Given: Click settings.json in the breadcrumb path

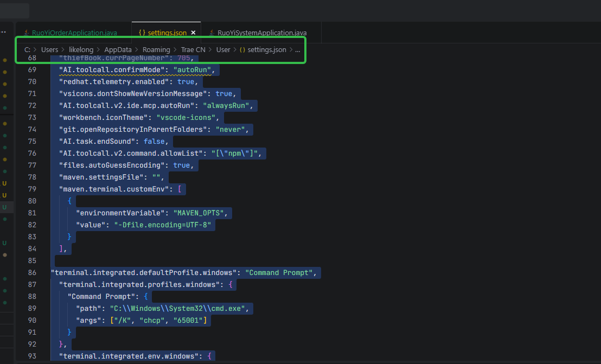Looking at the screenshot, I should coord(267,50).
